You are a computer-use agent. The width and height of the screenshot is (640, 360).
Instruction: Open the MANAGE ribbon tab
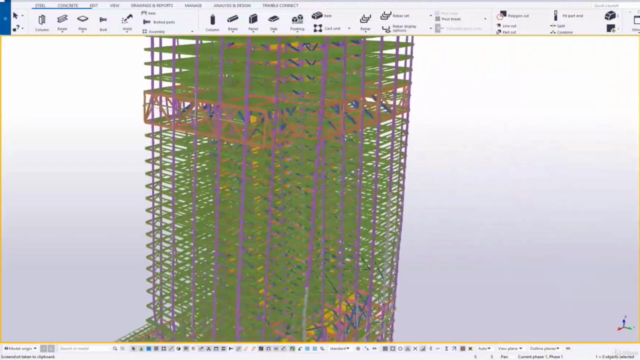click(193, 5)
